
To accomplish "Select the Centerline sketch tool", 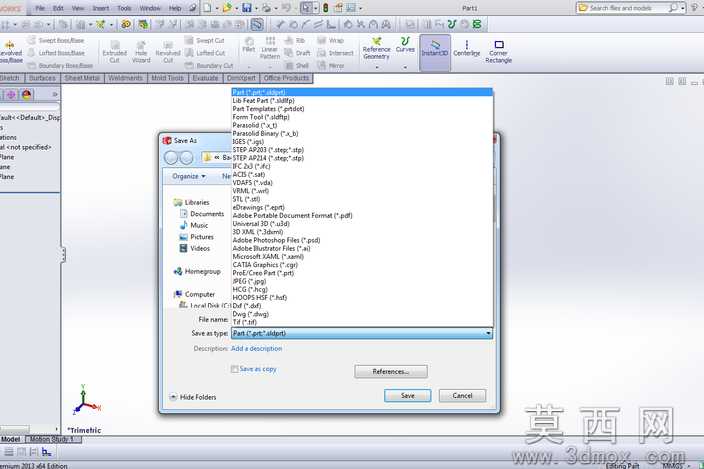I will point(466,48).
